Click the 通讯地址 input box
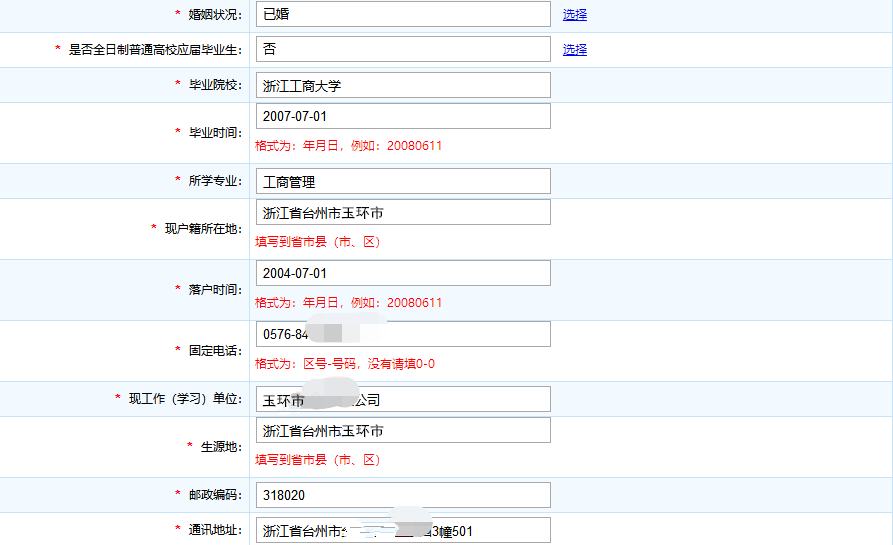The image size is (893, 545). [403, 530]
